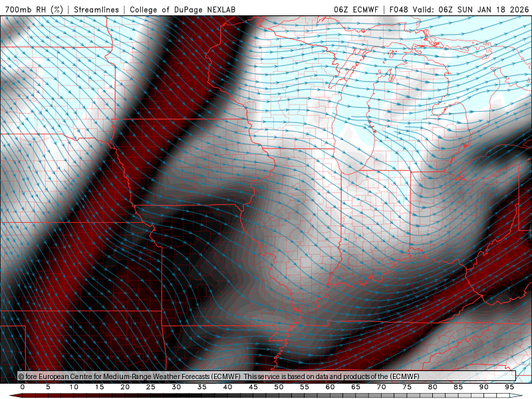Click the "5" label on the color scale
The height and width of the screenshot is (399, 532).
click(48, 387)
